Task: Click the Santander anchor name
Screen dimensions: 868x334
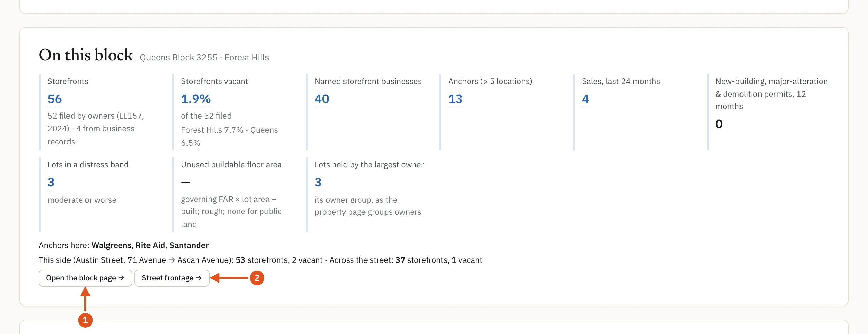Action: click(x=189, y=245)
